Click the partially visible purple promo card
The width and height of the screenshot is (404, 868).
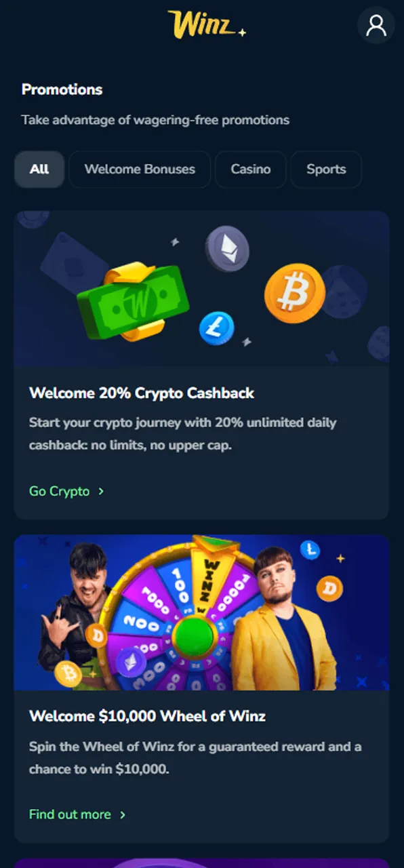(x=202, y=863)
